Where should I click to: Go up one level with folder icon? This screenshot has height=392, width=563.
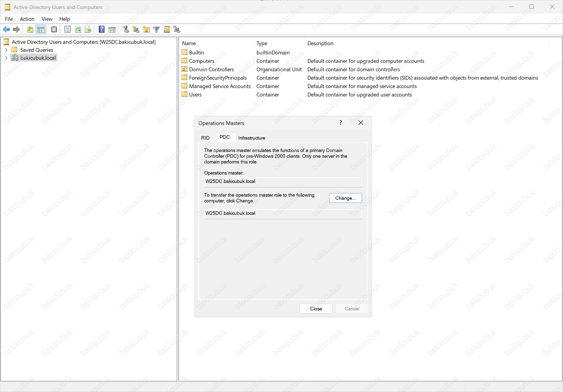pos(30,30)
